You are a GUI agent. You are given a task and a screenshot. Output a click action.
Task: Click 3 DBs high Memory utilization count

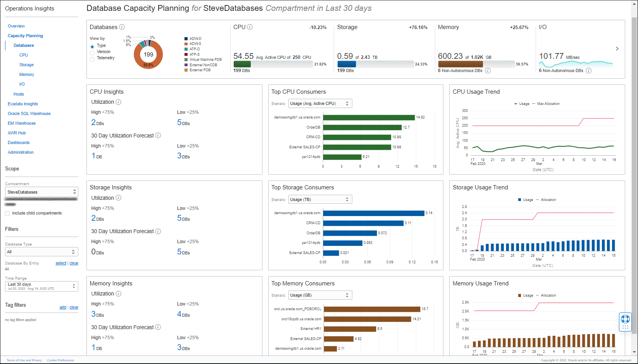tap(98, 314)
